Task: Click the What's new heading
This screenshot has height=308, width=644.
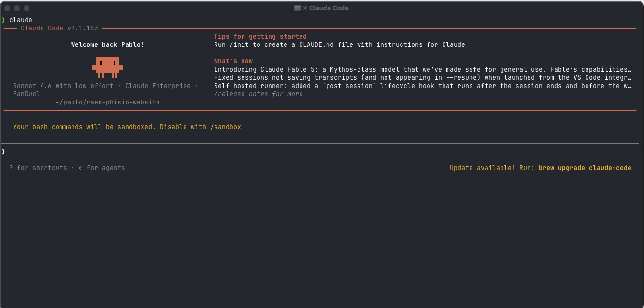Action: pos(233,61)
